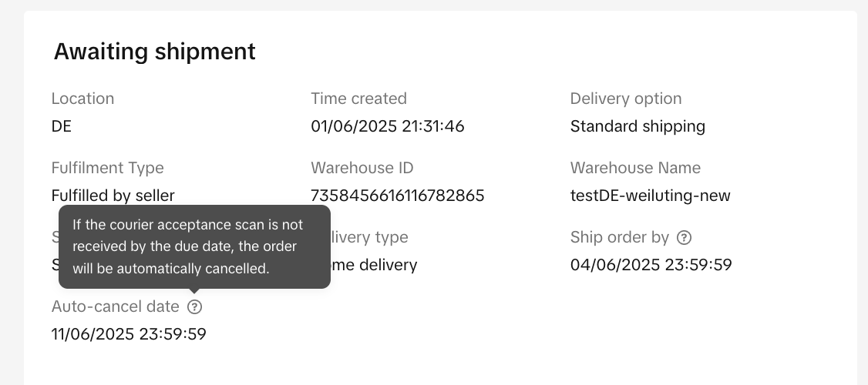Click the Auto-cancel date label
The image size is (868, 385).
[115, 306]
